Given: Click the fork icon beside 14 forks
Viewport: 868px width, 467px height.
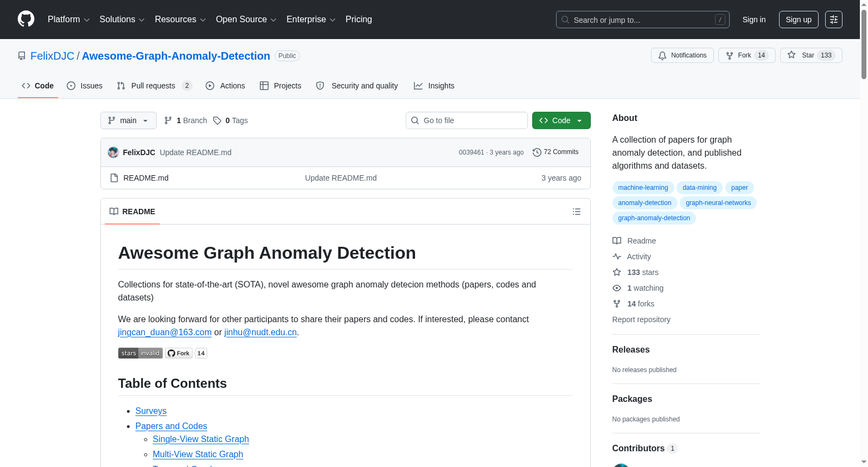Looking at the screenshot, I should tap(617, 304).
